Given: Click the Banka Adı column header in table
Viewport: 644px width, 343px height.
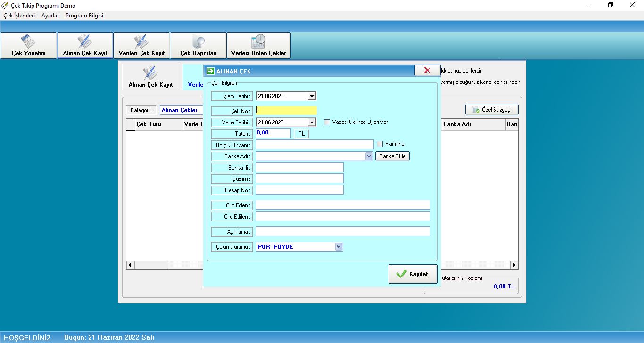Looking at the screenshot, I should pos(473,124).
